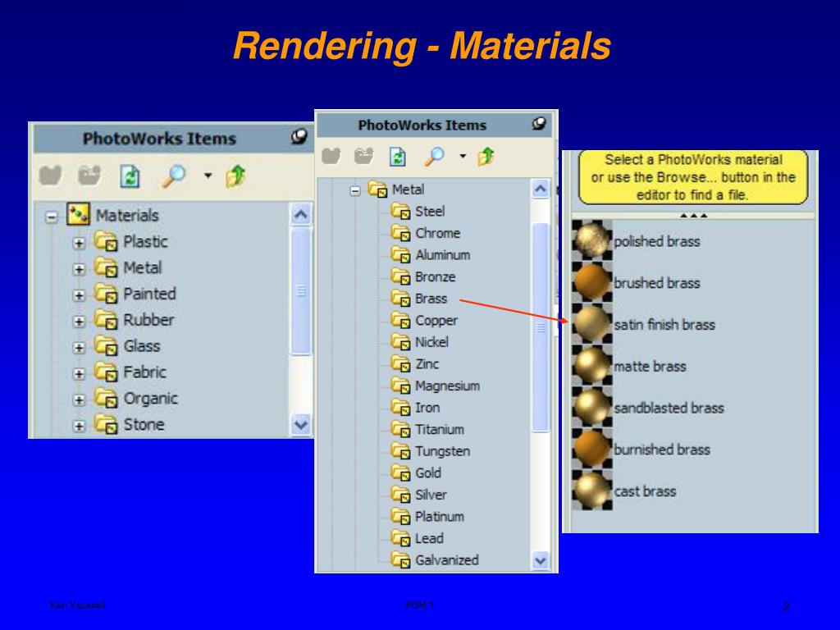
Task: Click scroll-up arrow in left Materials tree
Action: pyautogui.click(x=300, y=215)
